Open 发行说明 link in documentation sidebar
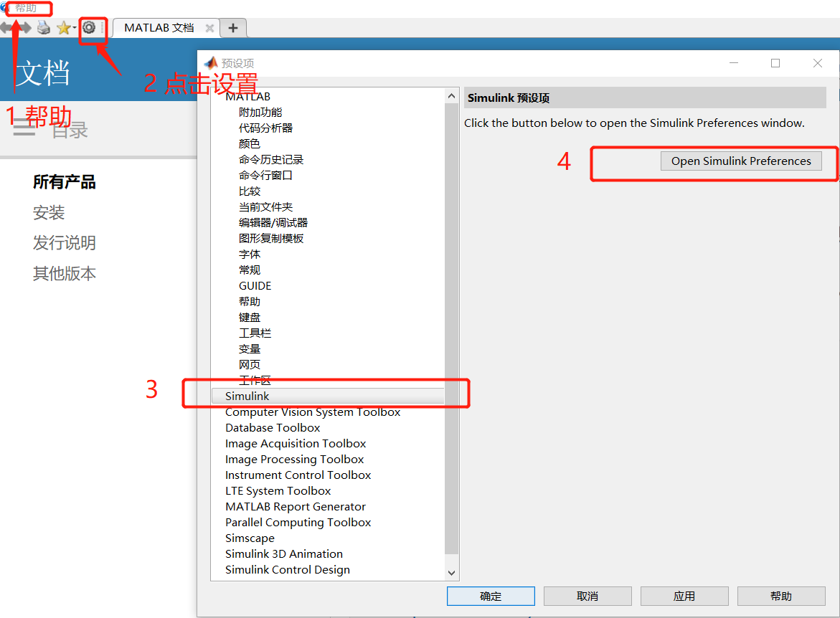Viewport: 840px width, 618px height. [x=65, y=243]
